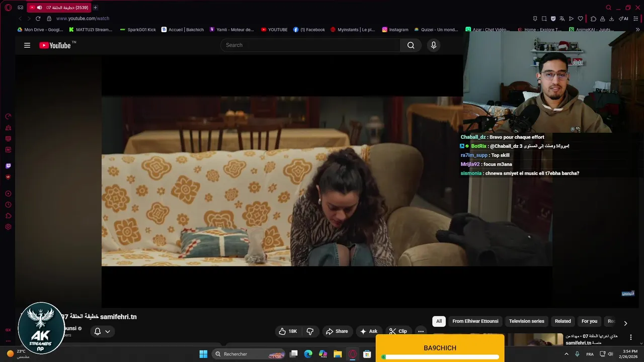This screenshot has width=644, height=362.
Task: Open Downloads icon in browser toolbar
Action: 611,19
